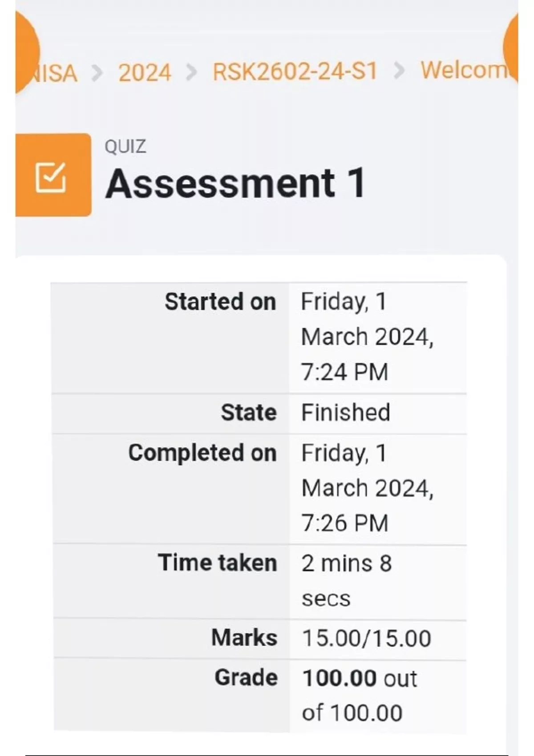Select the 15.00/15.00 marks value

click(x=366, y=638)
